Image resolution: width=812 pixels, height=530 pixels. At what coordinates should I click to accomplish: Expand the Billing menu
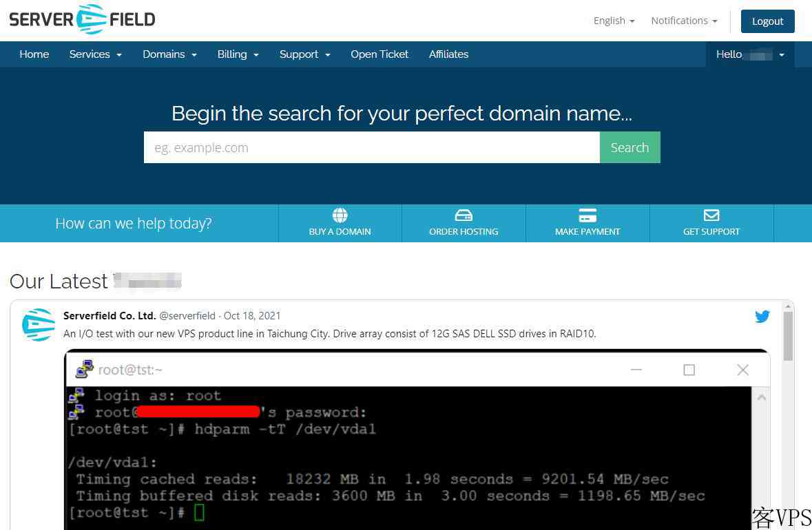(x=238, y=54)
